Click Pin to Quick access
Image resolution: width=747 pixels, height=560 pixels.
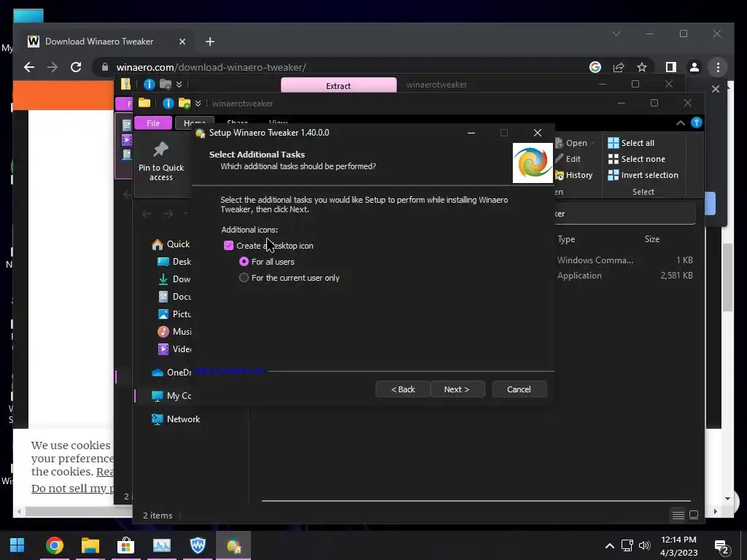[161, 162]
